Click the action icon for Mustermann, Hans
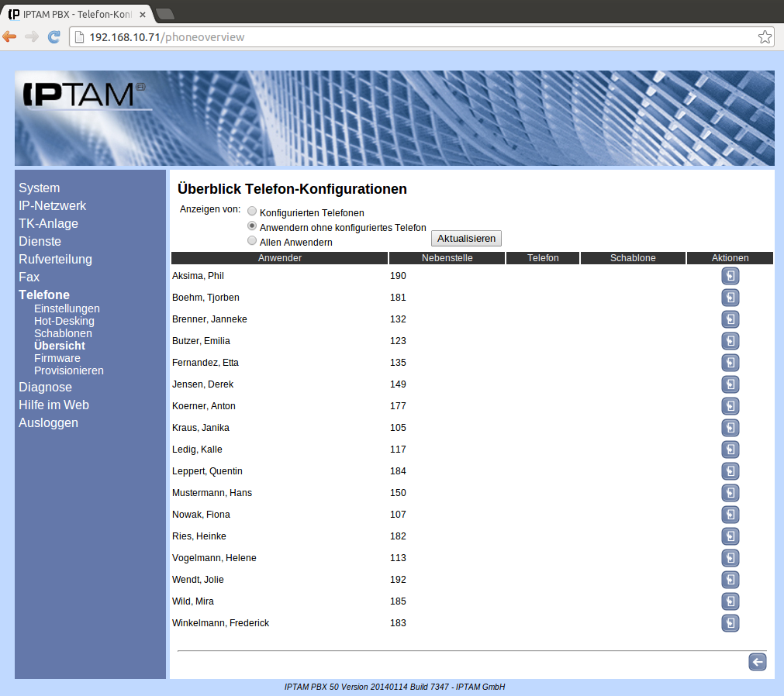This screenshot has width=784, height=696. 730,493
